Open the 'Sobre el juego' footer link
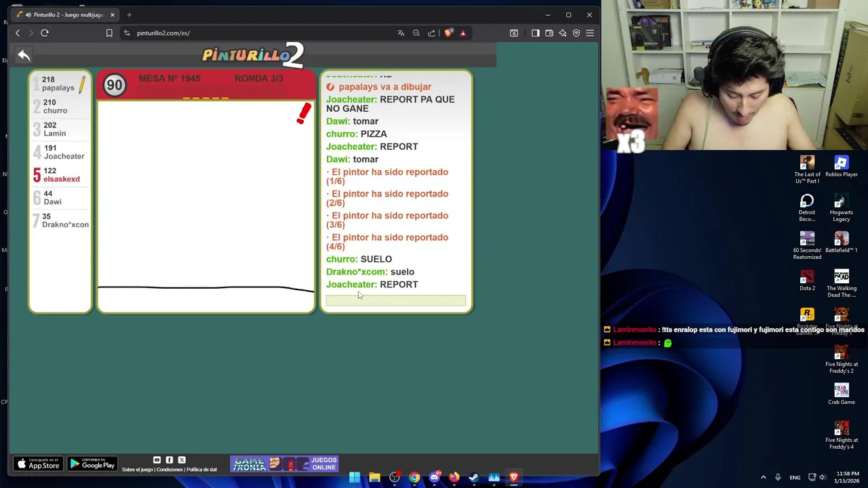The image size is (868, 488). click(x=138, y=470)
